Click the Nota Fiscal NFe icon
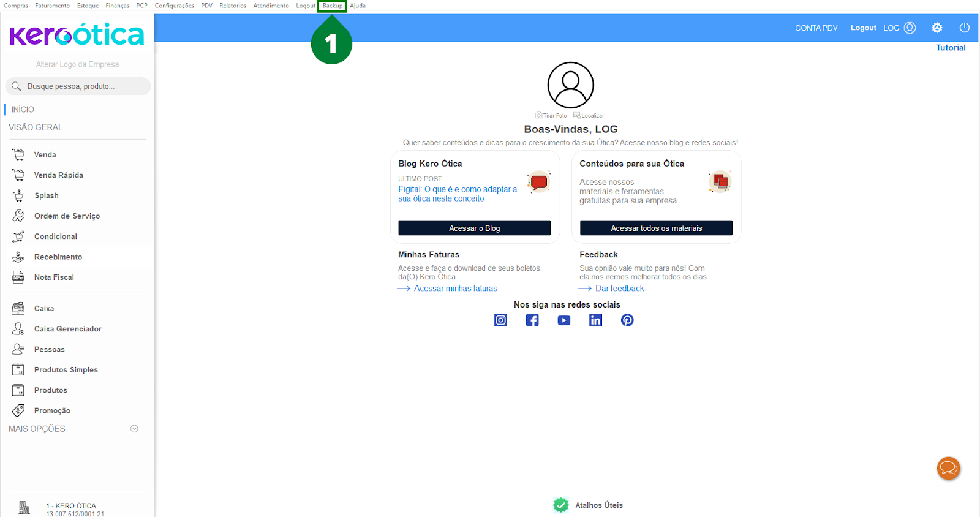The image size is (980, 517). coord(18,277)
